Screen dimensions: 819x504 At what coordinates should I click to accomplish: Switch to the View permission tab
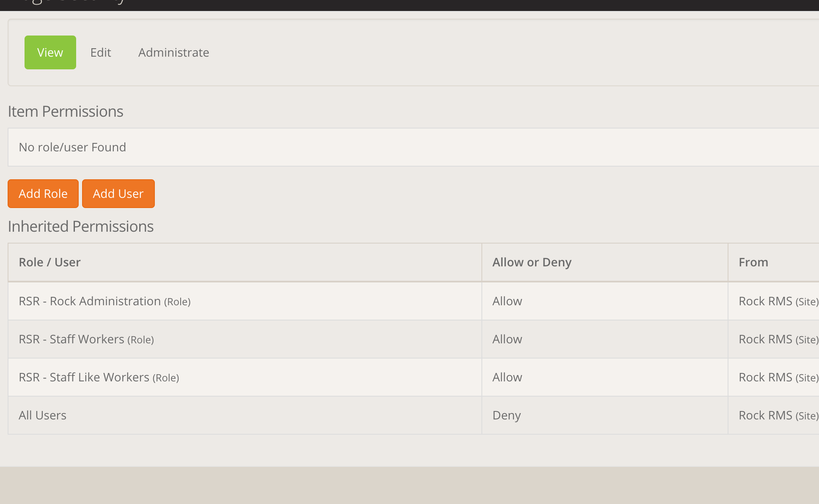(50, 52)
